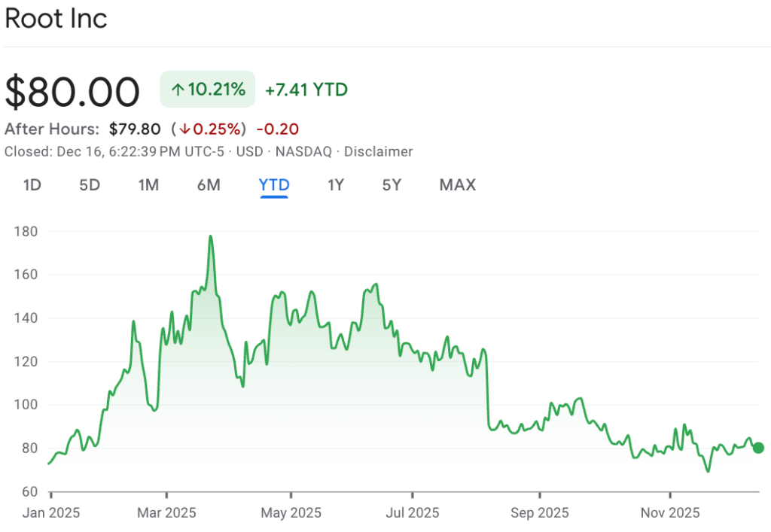Click the red down arrow for after hours
This screenshot has height=532, width=771.
(x=184, y=129)
